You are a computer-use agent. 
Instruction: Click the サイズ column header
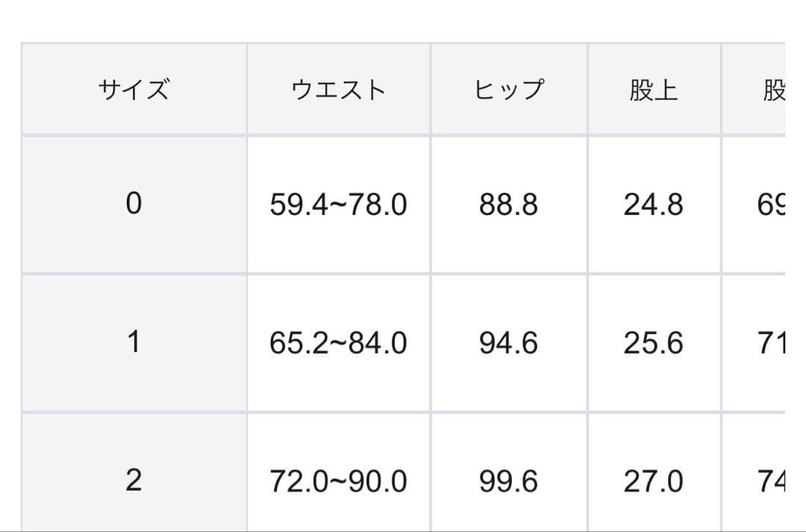[134, 90]
